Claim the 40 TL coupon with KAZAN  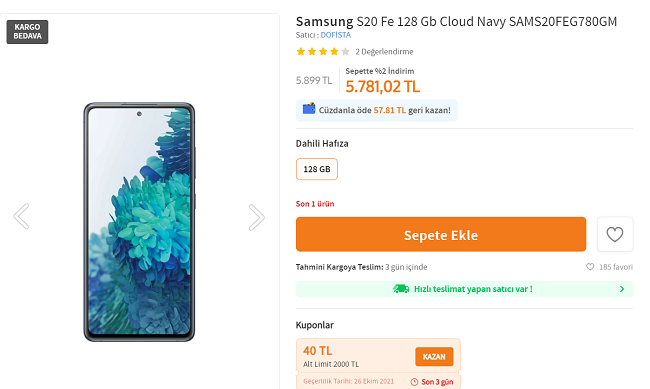point(434,357)
